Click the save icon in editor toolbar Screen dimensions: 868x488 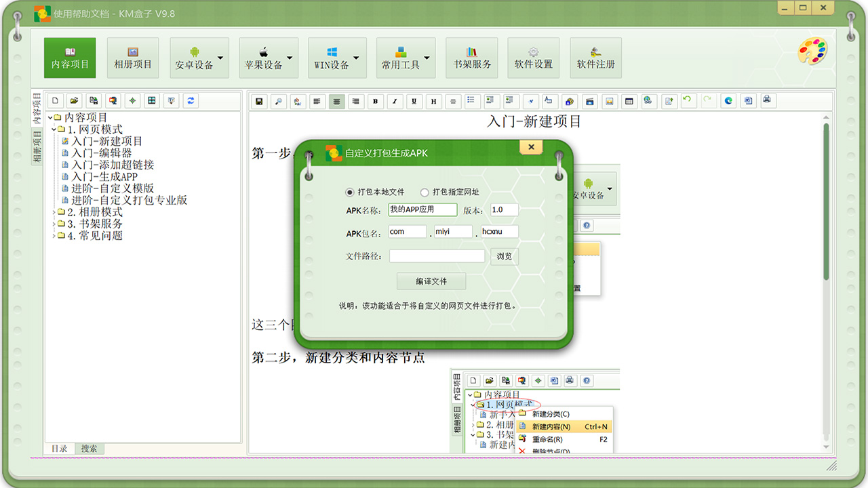(x=258, y=102)
